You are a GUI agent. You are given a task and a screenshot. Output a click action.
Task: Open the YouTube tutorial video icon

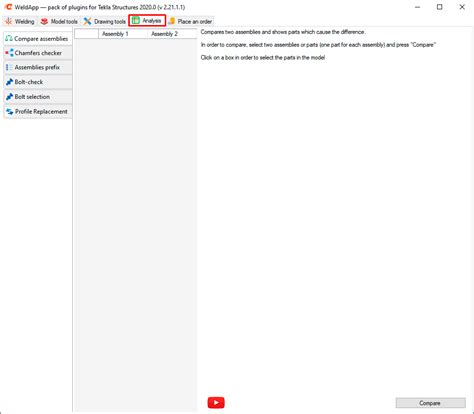click(216, 403)
